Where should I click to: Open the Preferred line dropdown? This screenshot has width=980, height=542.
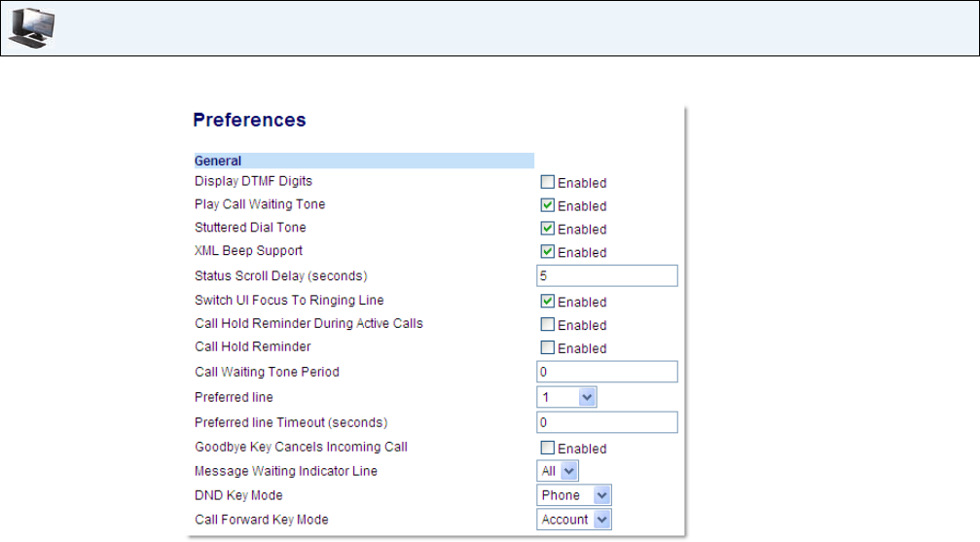566,397
